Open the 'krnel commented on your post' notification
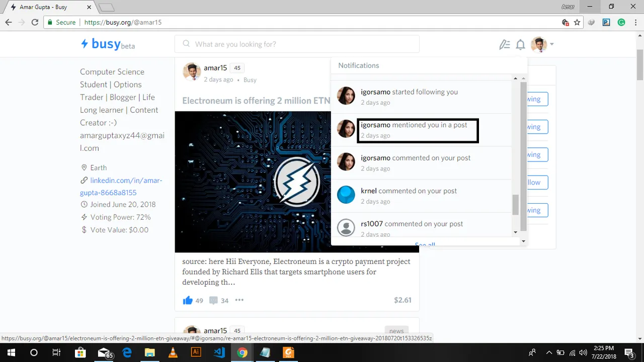The width and height of the screenshot is (644, 362). click(x=421, y=196)
